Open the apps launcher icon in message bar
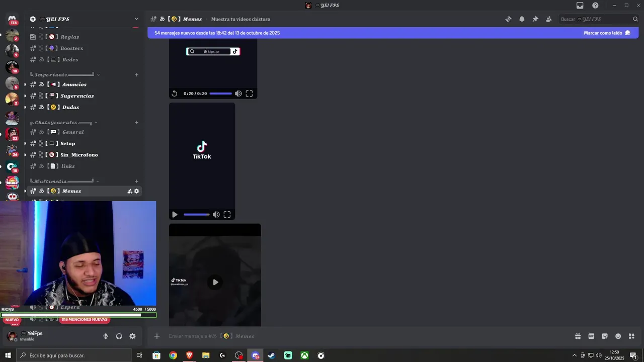The height and width of the screenshot is (362, 644). 631,336
